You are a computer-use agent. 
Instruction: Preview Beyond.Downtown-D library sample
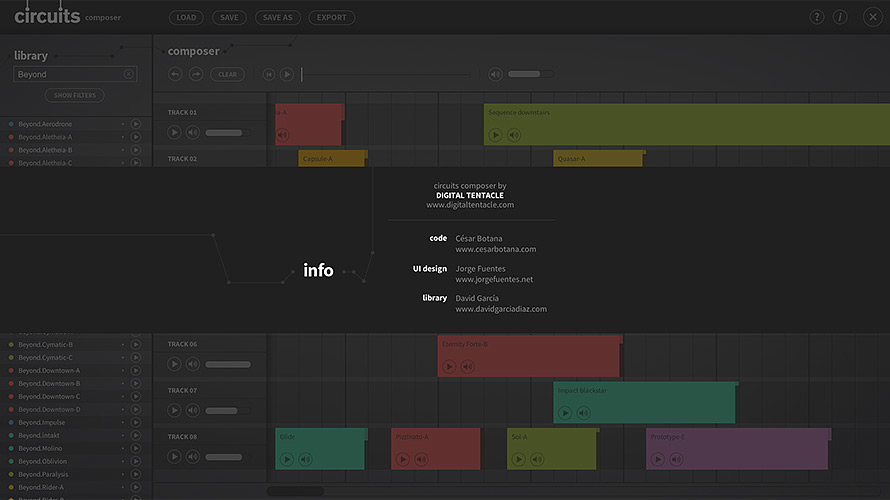pyautogui.click(x=136, y=409)
